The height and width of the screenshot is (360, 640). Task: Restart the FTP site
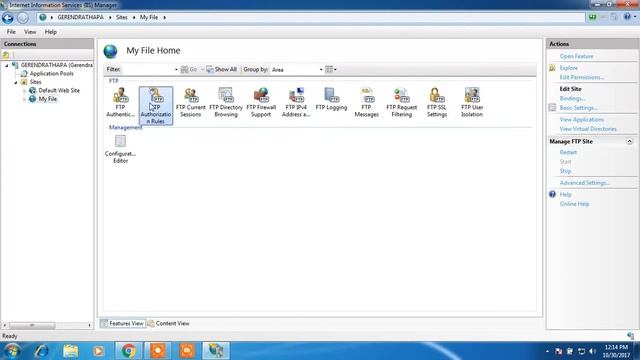tap(568, 152)
